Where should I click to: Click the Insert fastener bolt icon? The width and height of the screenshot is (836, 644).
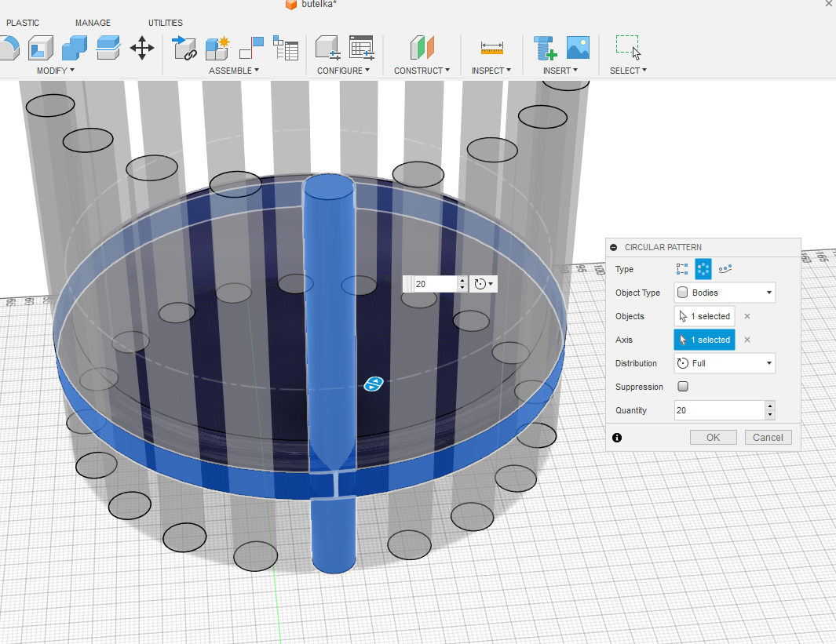[545, 48]
